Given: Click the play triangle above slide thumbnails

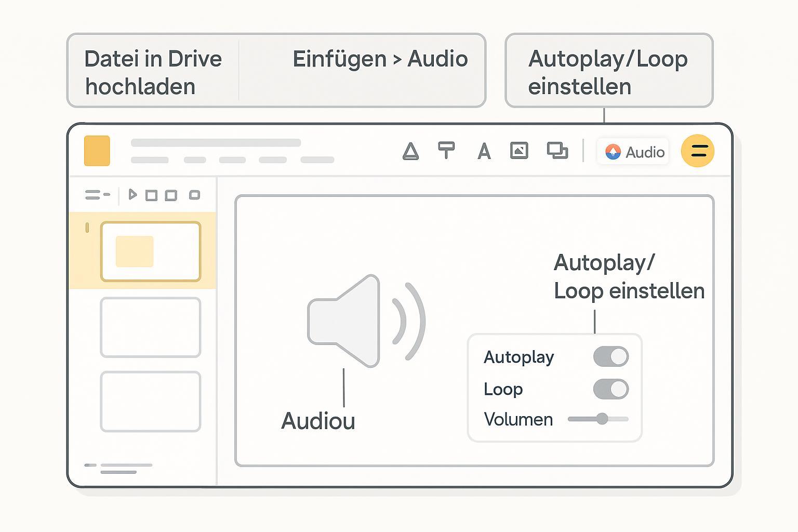Looking at the screenshot, I should pyautogui.click(x=132, y=195).
